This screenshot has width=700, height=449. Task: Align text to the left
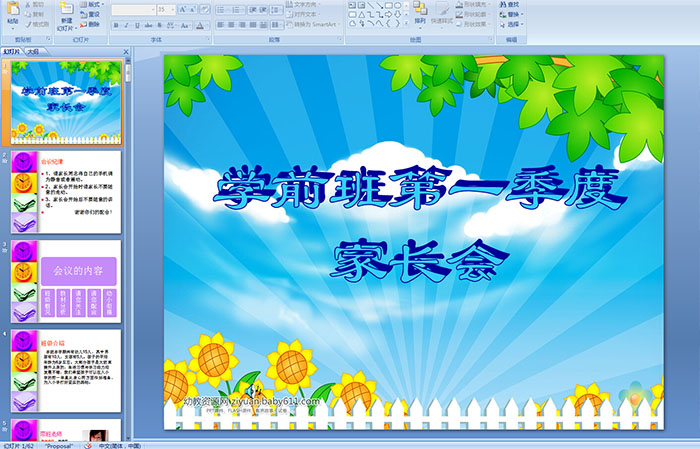(x=221, y=25)
